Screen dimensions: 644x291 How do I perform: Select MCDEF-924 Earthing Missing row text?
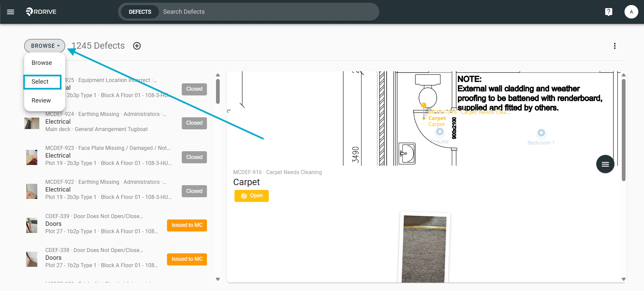click(x=105, y=114)
